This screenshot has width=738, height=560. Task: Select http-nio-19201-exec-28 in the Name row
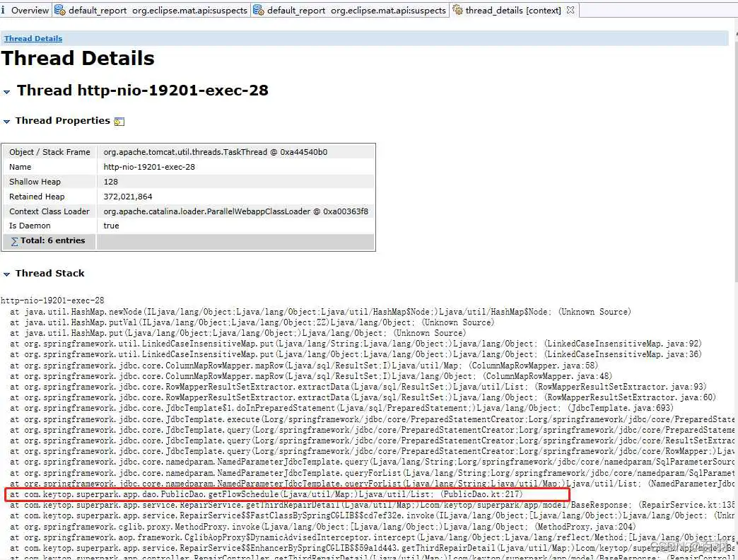tap(149, 167)
